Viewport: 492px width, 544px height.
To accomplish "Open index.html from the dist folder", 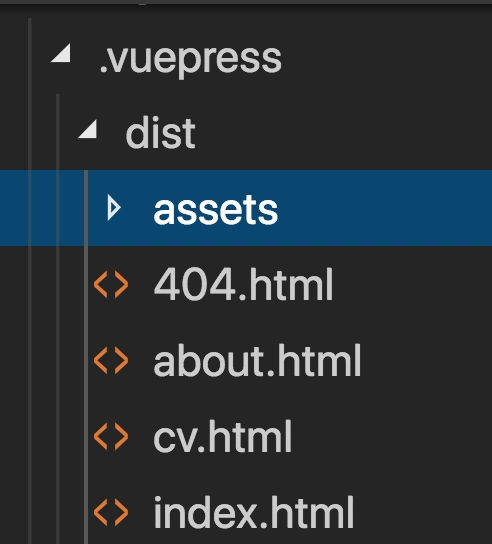I will coord(254,512).
